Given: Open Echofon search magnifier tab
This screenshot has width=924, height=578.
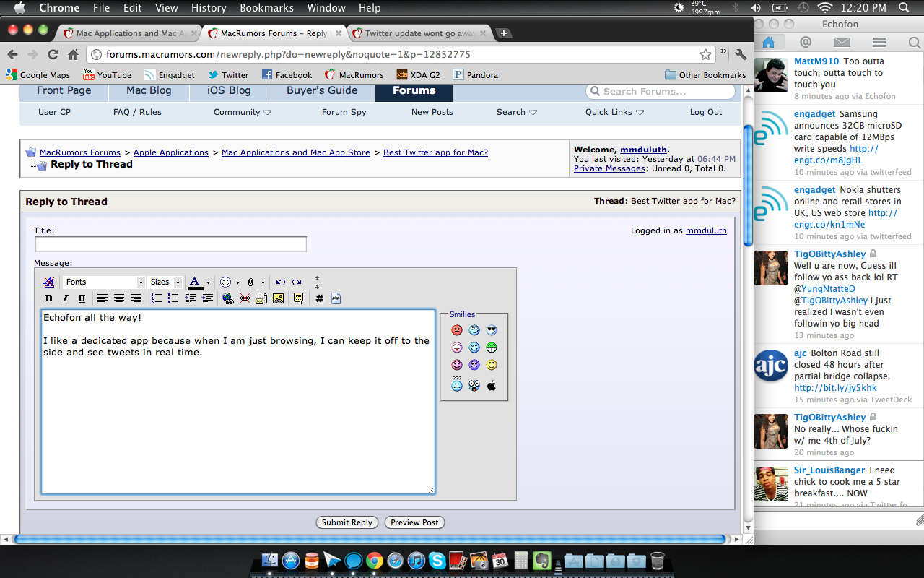Looking at the screenshot, I should click(x=915, y=43).
